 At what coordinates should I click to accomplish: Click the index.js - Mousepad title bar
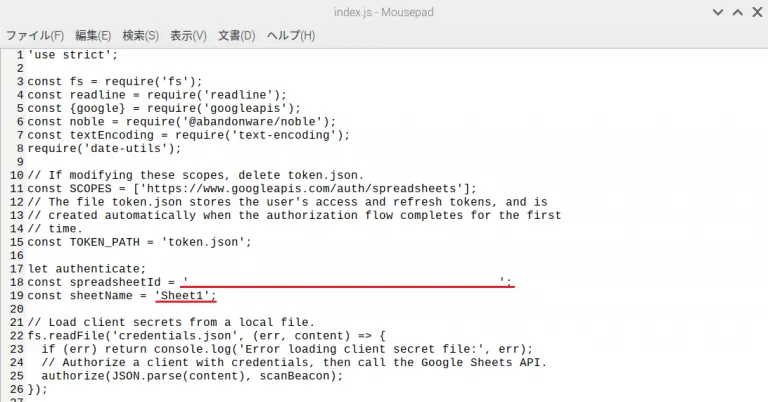[x=383, y=12]
